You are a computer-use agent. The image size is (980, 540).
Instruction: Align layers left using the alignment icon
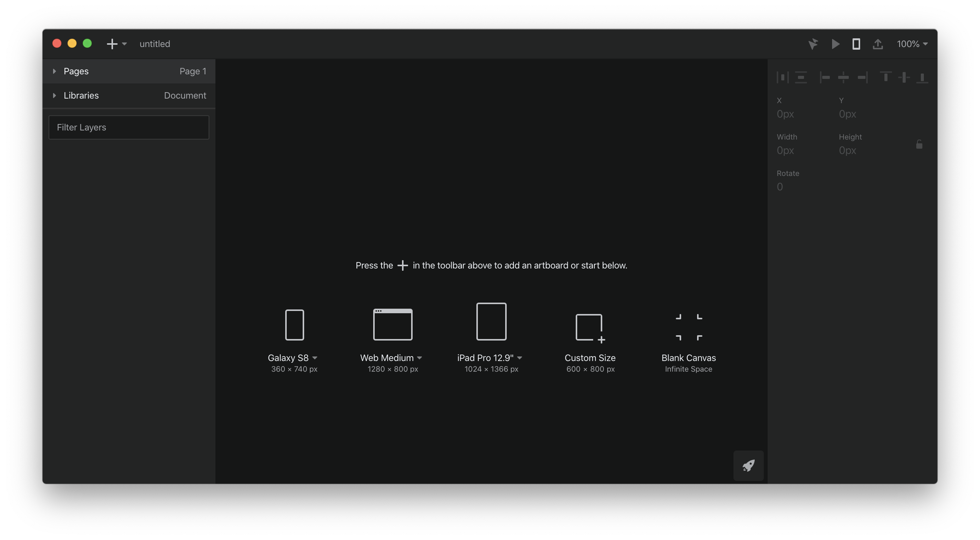(826, 77)
